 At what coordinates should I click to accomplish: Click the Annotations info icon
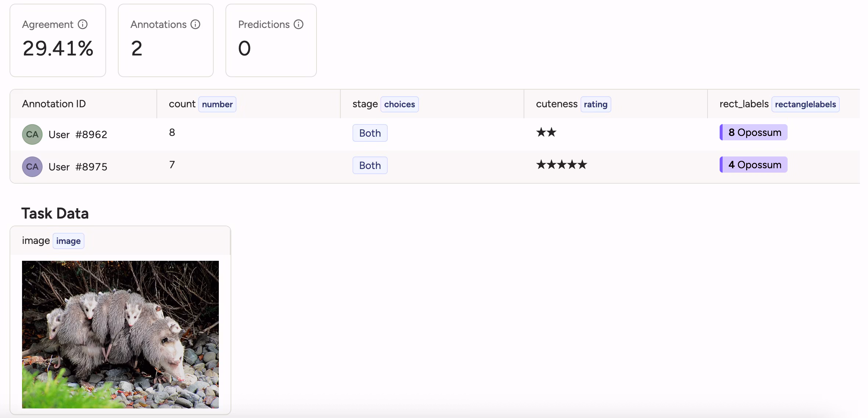pos(195,24)
